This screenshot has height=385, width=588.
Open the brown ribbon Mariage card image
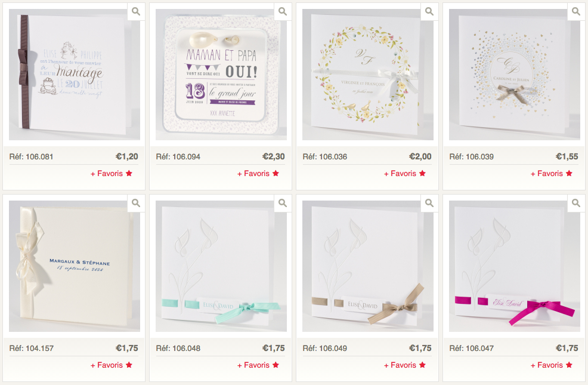coord(75,75)
